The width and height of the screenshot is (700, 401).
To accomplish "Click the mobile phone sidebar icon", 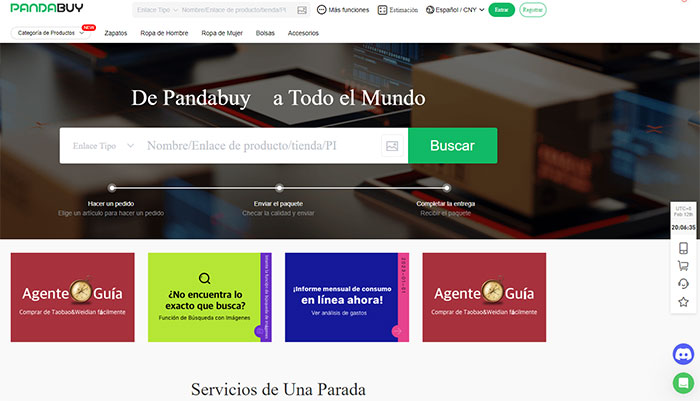I will tap(683, 248).
